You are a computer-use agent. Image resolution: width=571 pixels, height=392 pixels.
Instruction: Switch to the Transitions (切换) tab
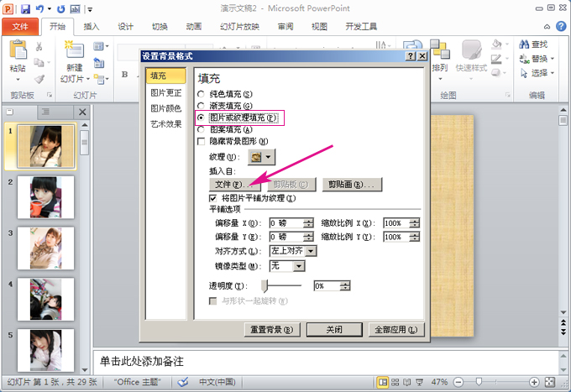(160, 27)
